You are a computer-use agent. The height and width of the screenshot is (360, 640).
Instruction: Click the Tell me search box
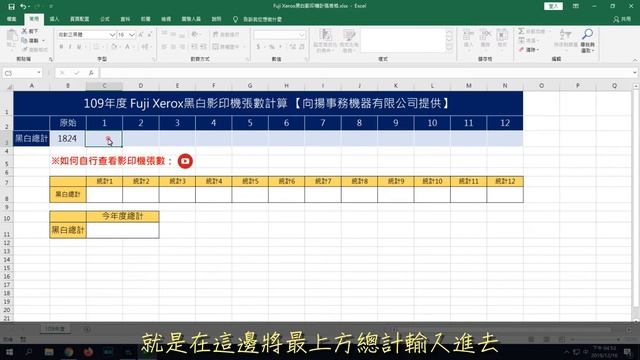coord(257,19)
